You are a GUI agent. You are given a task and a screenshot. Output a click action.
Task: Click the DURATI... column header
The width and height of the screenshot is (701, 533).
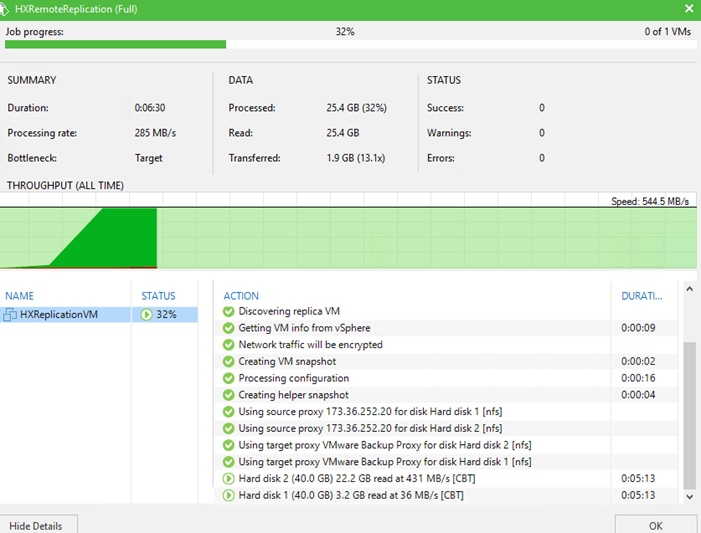point(642,296)
